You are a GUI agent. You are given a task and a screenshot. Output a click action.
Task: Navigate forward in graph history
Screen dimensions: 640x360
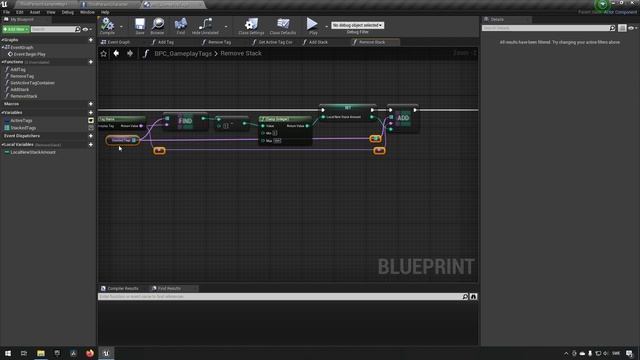[x=130, y=53]
